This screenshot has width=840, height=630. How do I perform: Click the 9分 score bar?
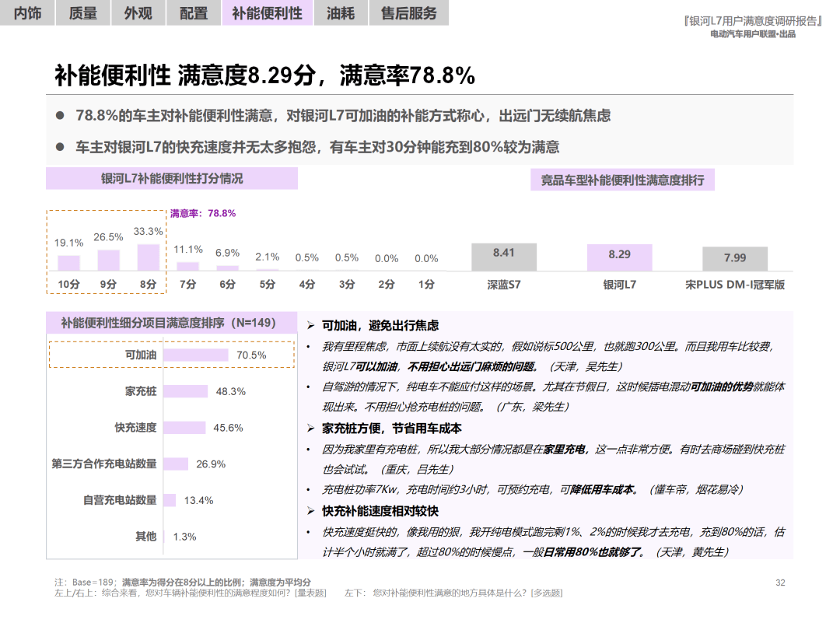pos(108,260)
